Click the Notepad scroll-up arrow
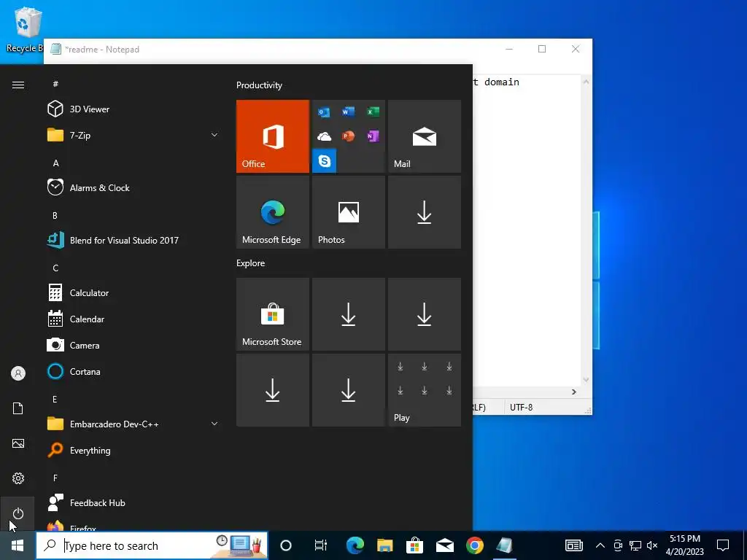This screenshot has height=560, width=747. click(587, 82)
